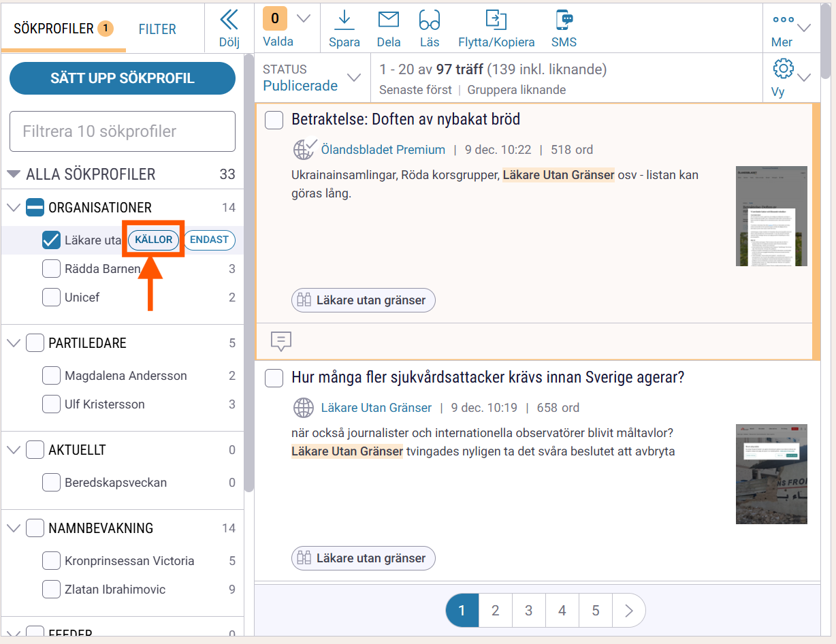
Task: Click the SMS phone icon
Action: point(564,20)
